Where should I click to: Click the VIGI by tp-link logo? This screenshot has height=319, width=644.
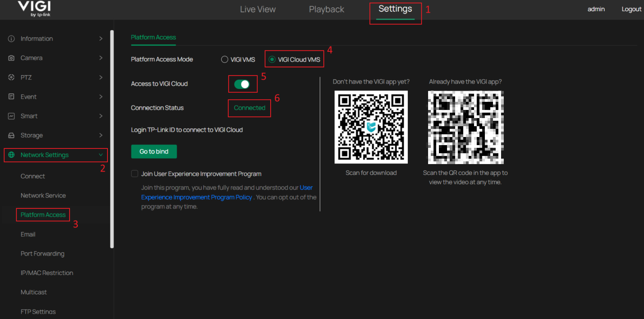[34, 8]
